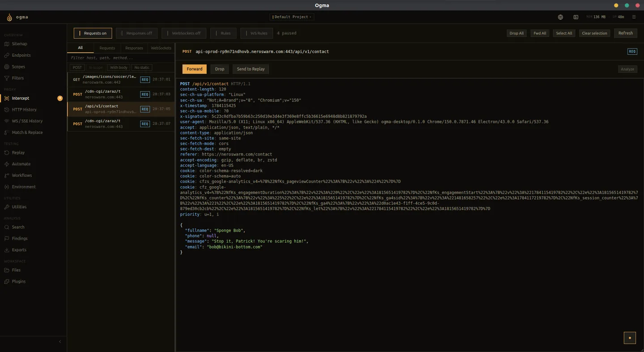Open Match & Replace icon

[x=7, y=133]
